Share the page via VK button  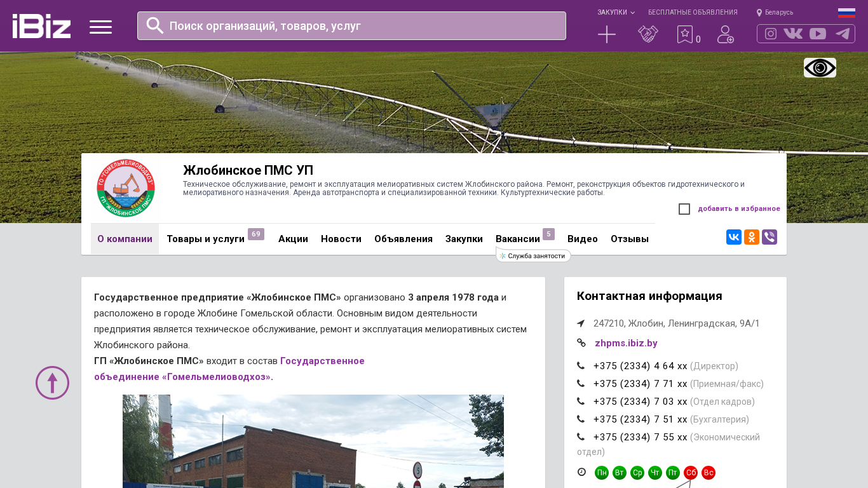734,237
